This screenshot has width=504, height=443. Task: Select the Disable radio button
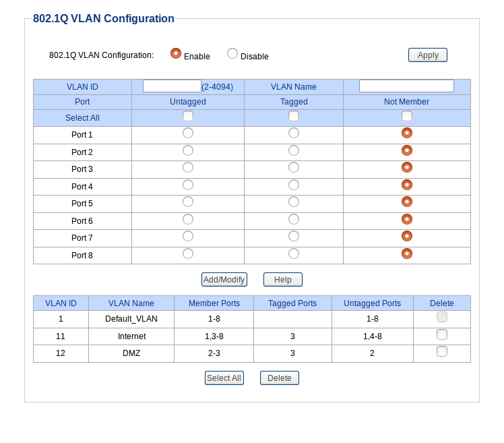pos(232,53)
